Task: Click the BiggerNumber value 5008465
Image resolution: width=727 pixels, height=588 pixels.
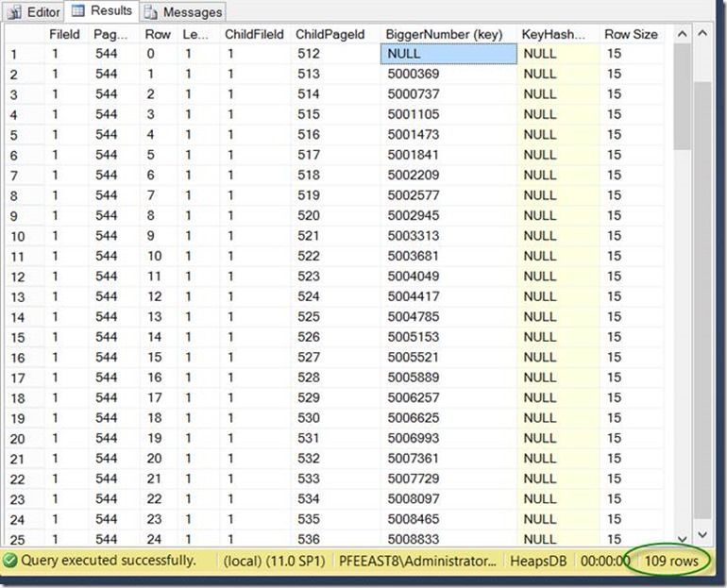Action: (414, 519)
